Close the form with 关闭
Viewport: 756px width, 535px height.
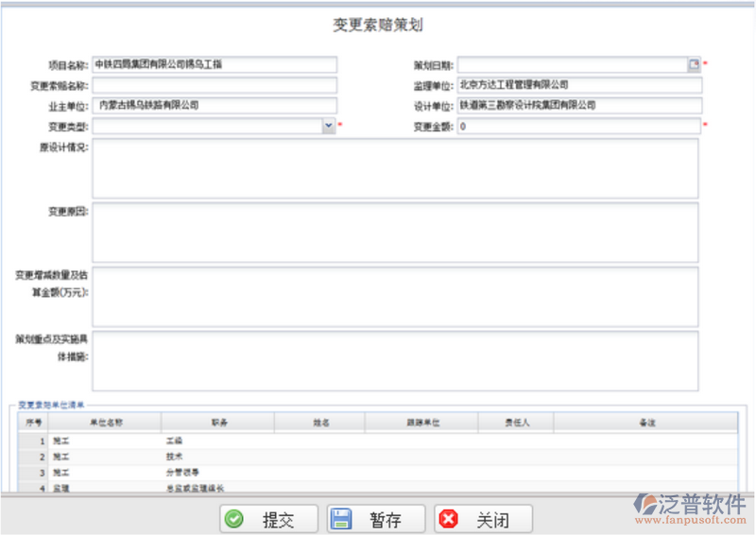tap(483, 519)
